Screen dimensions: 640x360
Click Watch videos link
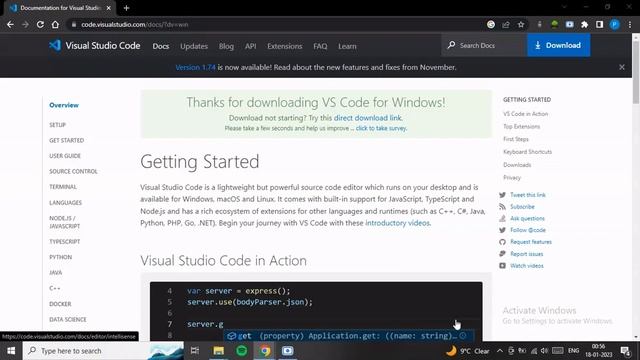527,266
